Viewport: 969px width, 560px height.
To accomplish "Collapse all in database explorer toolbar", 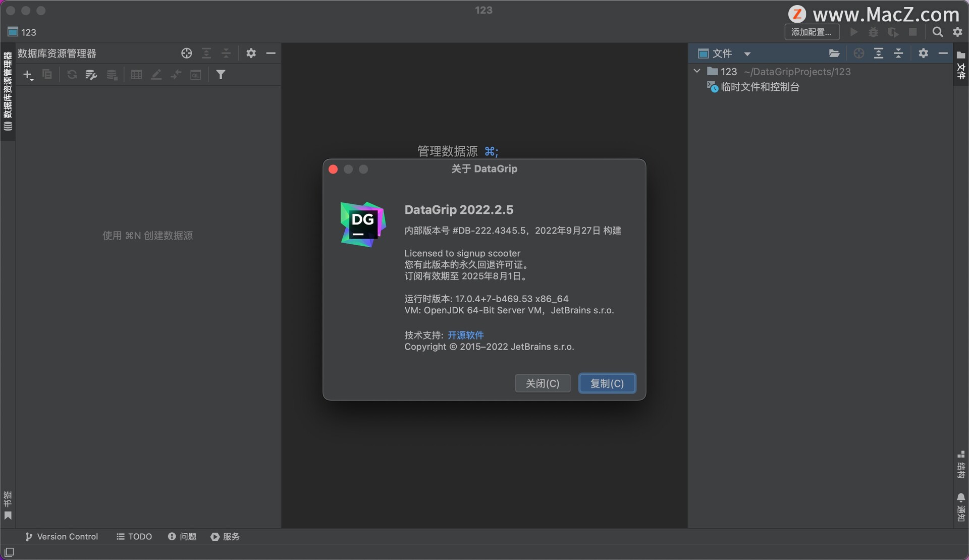I will (x=226, y=53).
